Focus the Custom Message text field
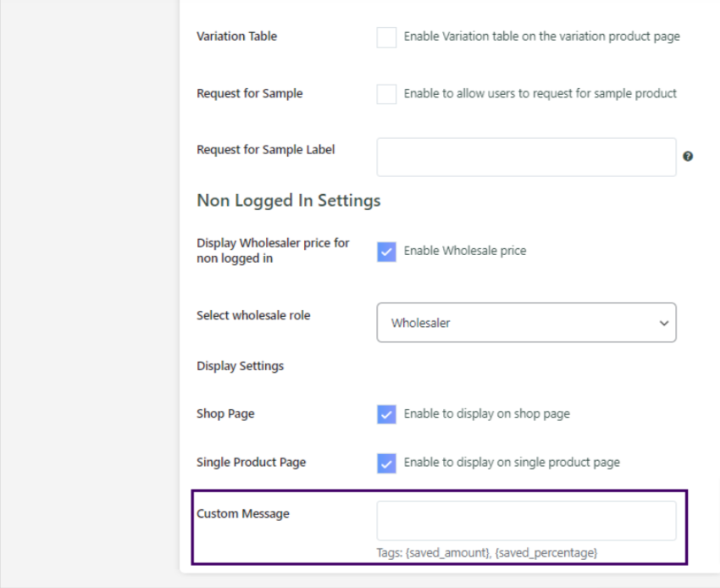Image resolution: width=720 pixels, height=588 pixels. [526, 520]
